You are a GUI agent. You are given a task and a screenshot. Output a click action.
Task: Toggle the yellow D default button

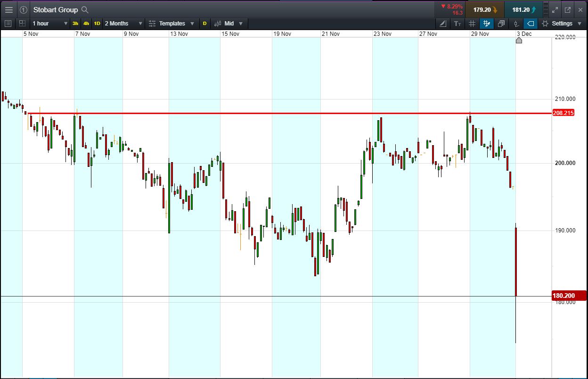pos(204,23)
